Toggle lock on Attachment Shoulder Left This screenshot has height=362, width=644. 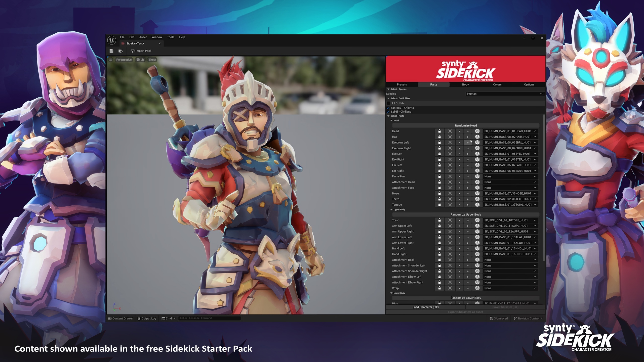[439, 265]
